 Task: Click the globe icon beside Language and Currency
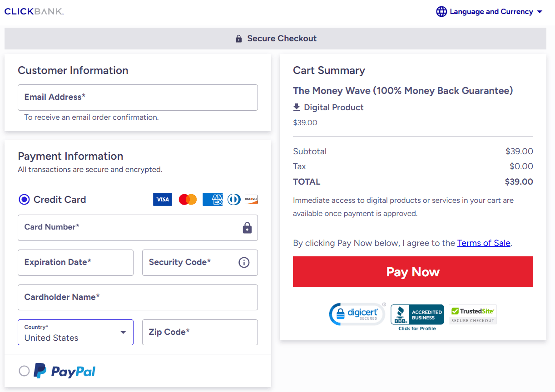pos(441,11)
